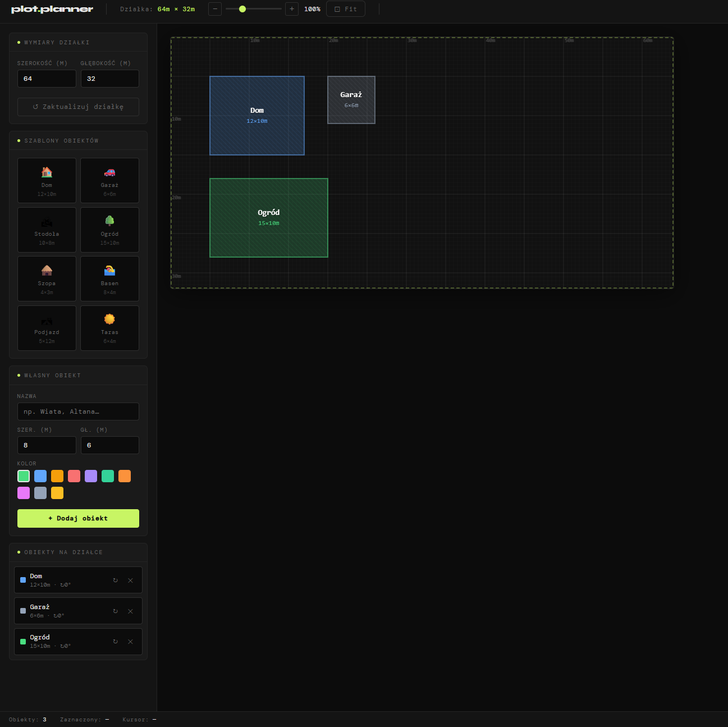
Task: Select the amber orange color swatch
Action: 57,476
